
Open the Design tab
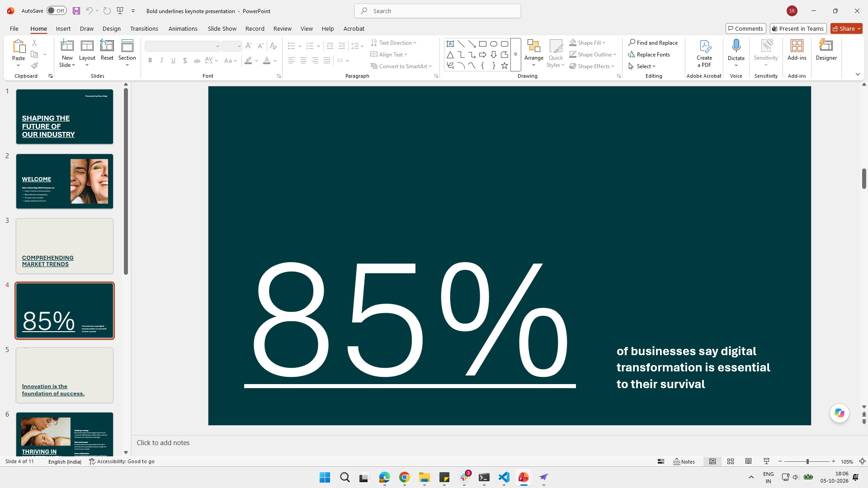111,28
